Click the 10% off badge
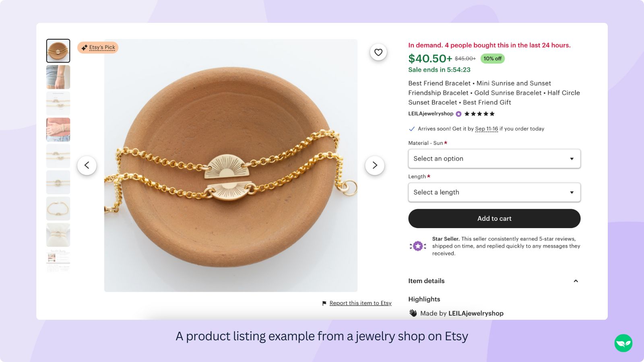The width and height of the screenshot is (644, 362). click(x=491, y=58)
